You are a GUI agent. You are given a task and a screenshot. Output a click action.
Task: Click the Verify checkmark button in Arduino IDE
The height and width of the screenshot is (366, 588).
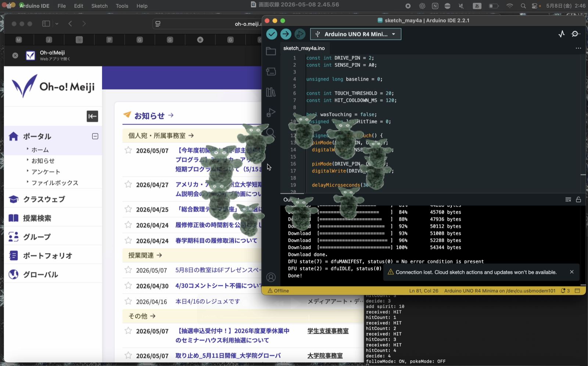(x=272, y=34)
